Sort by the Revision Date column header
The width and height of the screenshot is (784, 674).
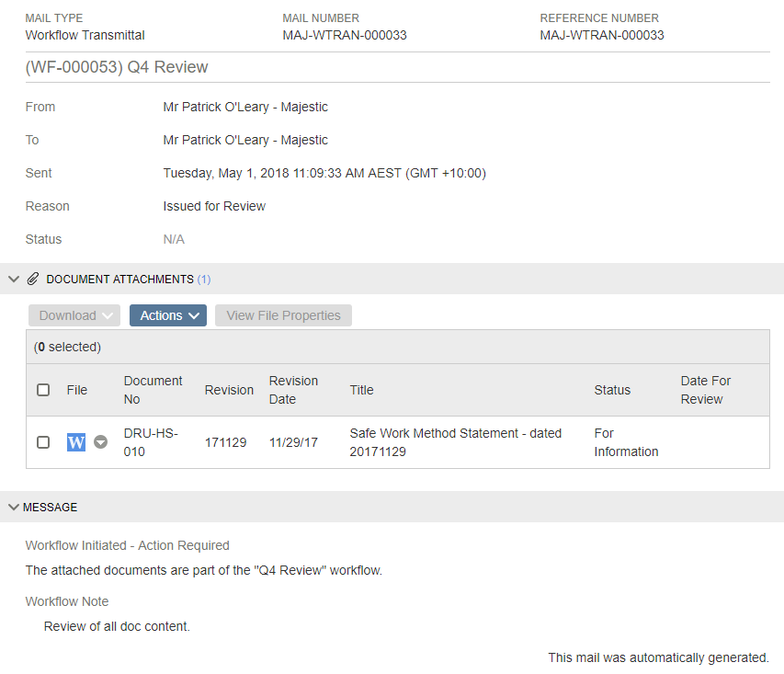(293, 390)
